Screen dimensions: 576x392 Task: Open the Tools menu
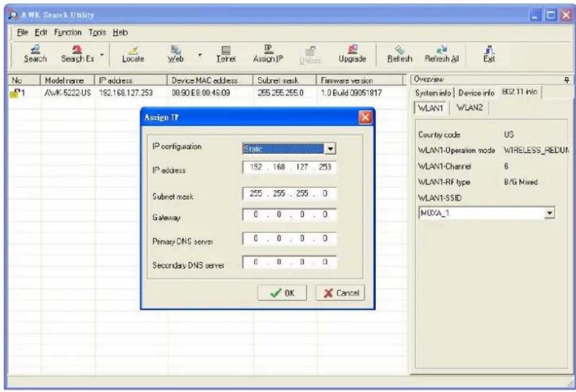pyautogui.click(x=97, y=33)
